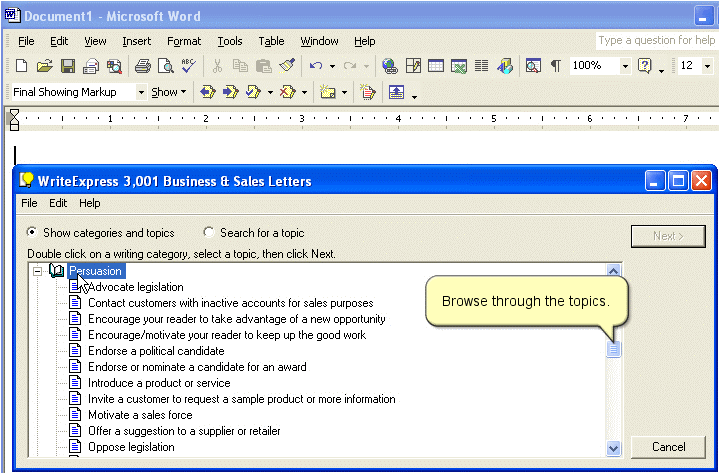Select the 'Search for a topic' radio button
719x473 pixels.
click(209, 232)
